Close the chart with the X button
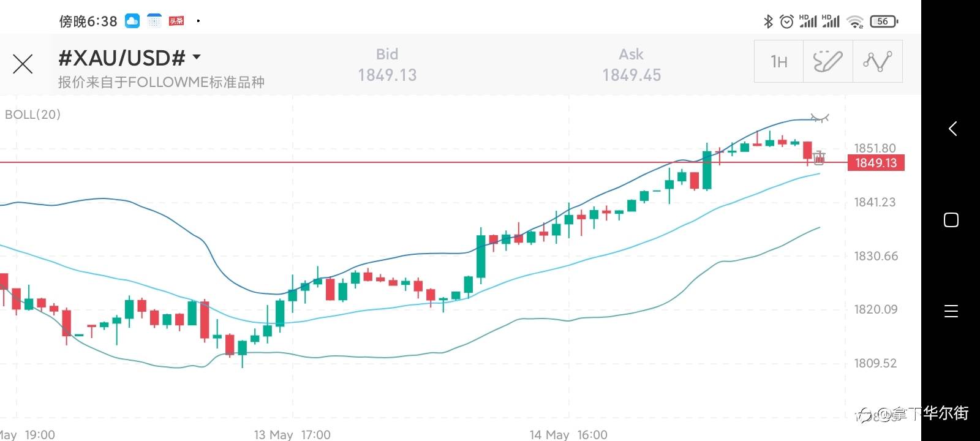 (23, 64)
